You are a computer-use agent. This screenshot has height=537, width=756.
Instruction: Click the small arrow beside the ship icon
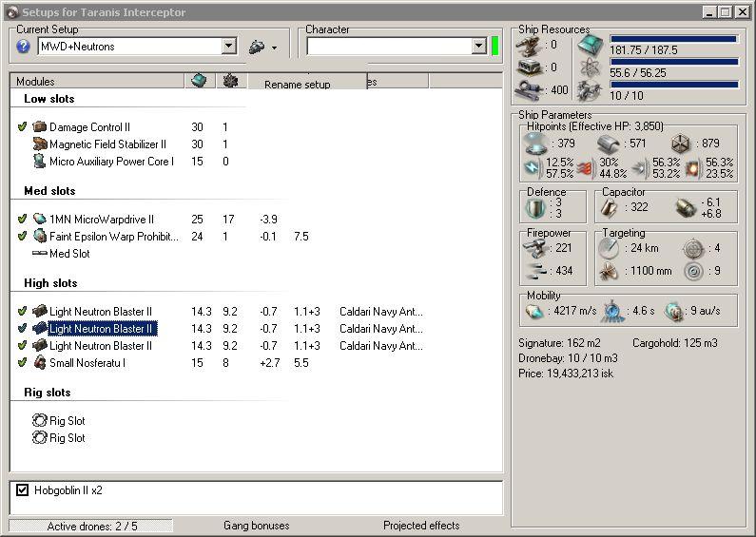click(x=274, y=48)
